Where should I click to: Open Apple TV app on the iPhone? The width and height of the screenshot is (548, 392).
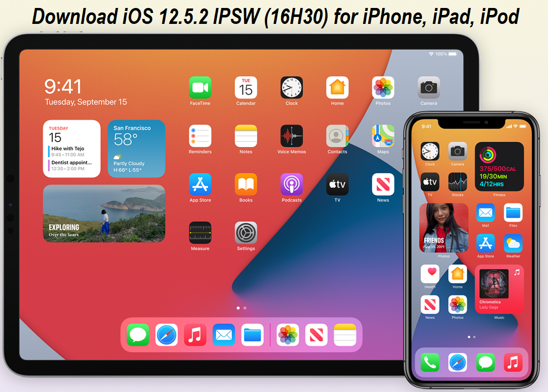[x=430, y=182]
